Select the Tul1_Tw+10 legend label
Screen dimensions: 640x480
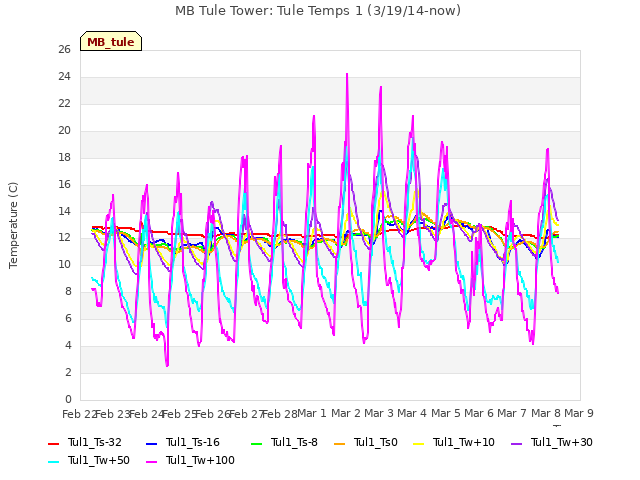[x=464, y=442]
